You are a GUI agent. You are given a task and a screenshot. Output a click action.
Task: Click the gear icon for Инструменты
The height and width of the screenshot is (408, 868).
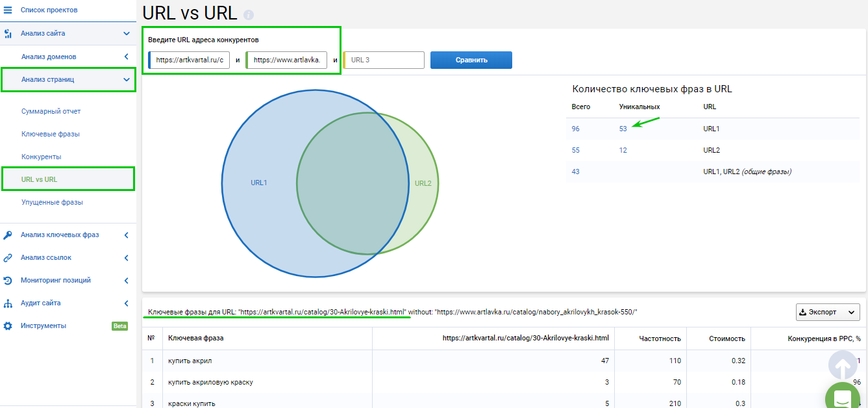[8, 326]
